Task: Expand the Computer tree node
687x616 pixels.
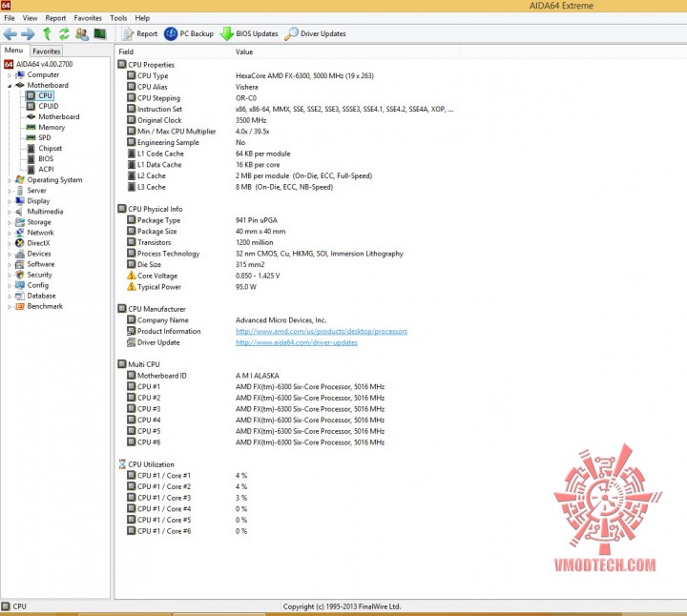Action: pyautogui.click(x=10, y=75)
